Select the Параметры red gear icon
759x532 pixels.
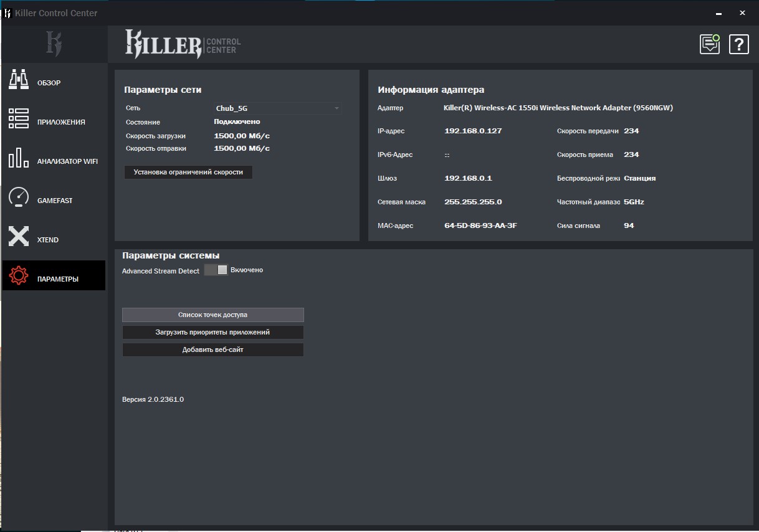pos(19,275)
